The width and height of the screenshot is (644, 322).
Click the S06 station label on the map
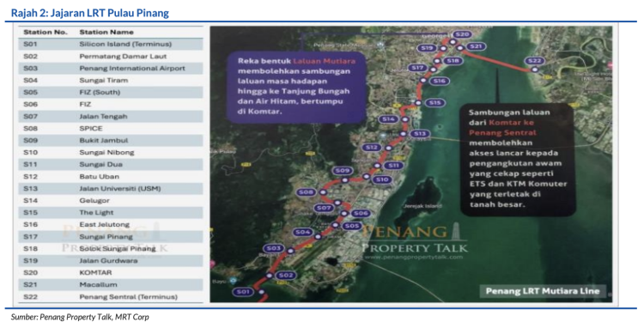point(361,214)
